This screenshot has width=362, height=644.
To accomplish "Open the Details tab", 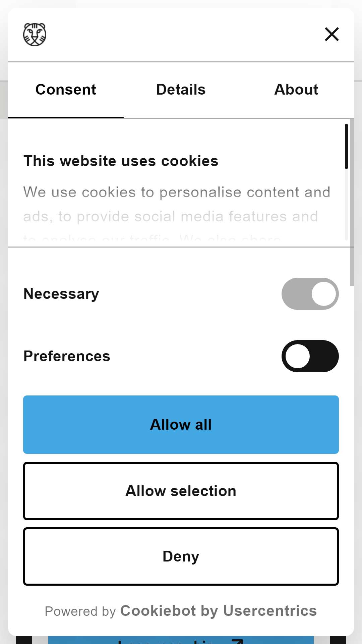I will [x=181, y=90].
